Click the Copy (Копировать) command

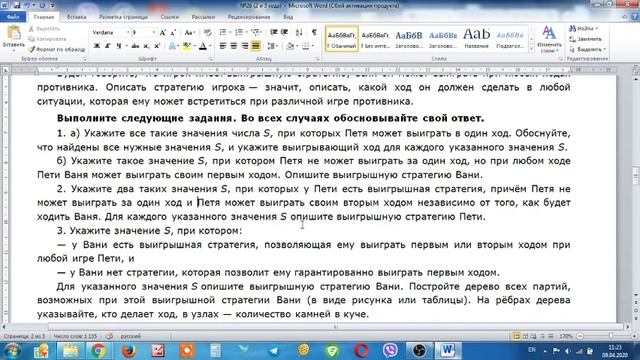47,39
